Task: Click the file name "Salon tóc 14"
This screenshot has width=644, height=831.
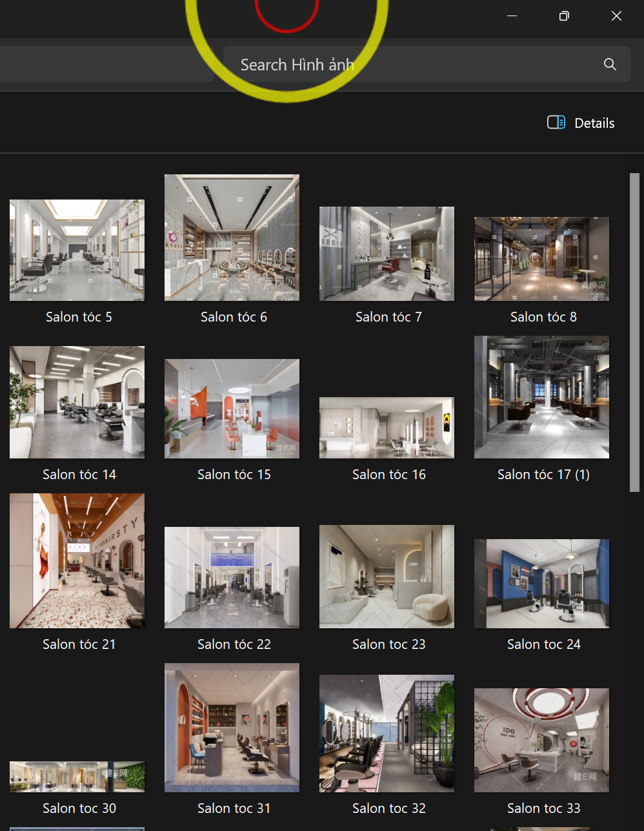Action: pyautogui.click(x=79, y=475)
